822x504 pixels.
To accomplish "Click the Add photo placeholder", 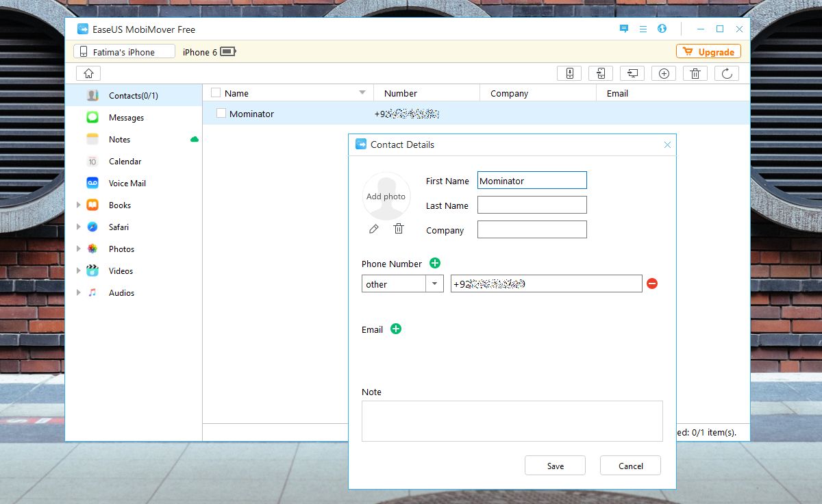I will pos(386,196).
